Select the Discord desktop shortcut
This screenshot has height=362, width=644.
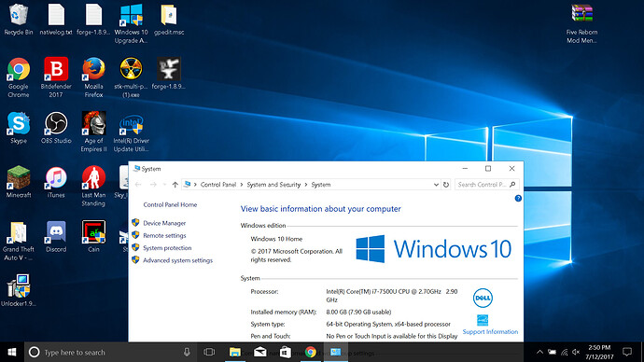click(x=56, y=236)
